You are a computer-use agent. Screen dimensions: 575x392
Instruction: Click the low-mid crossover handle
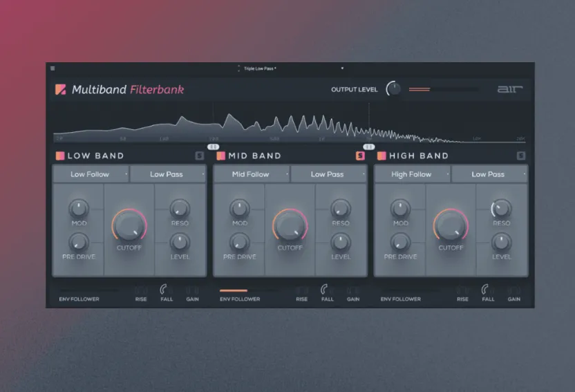213,147
